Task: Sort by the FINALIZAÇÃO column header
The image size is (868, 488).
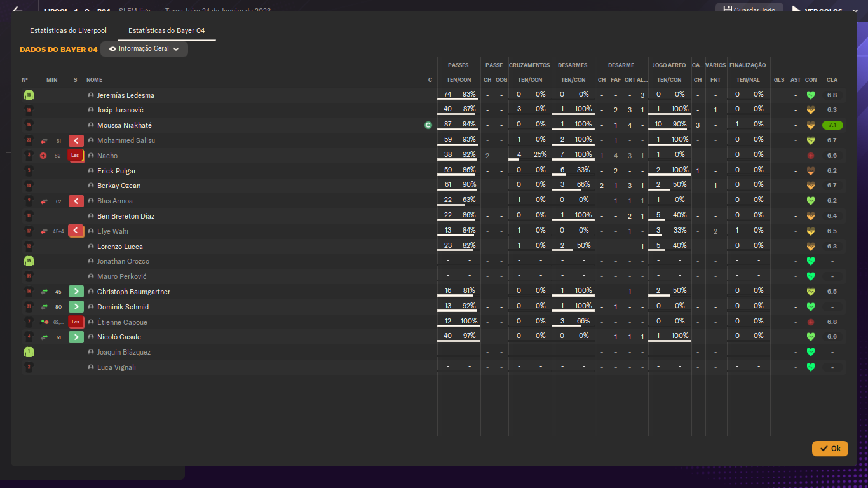Action: pos(748,65)
